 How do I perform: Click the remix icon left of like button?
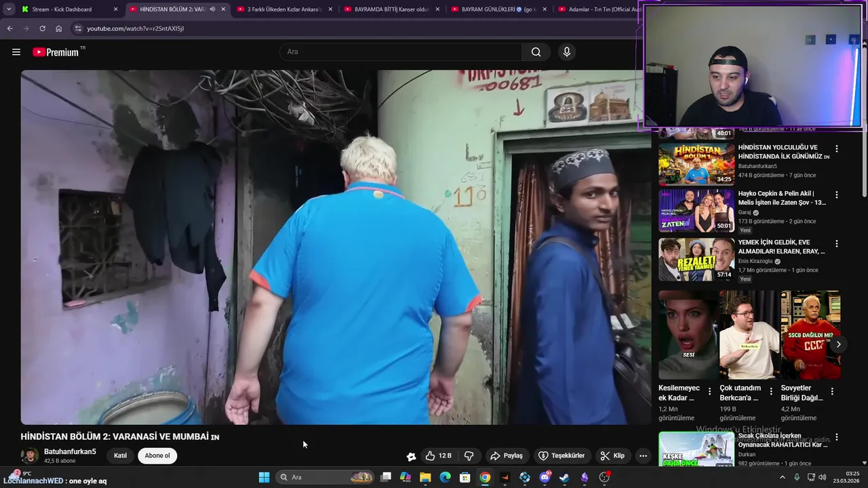pos(411,456)
